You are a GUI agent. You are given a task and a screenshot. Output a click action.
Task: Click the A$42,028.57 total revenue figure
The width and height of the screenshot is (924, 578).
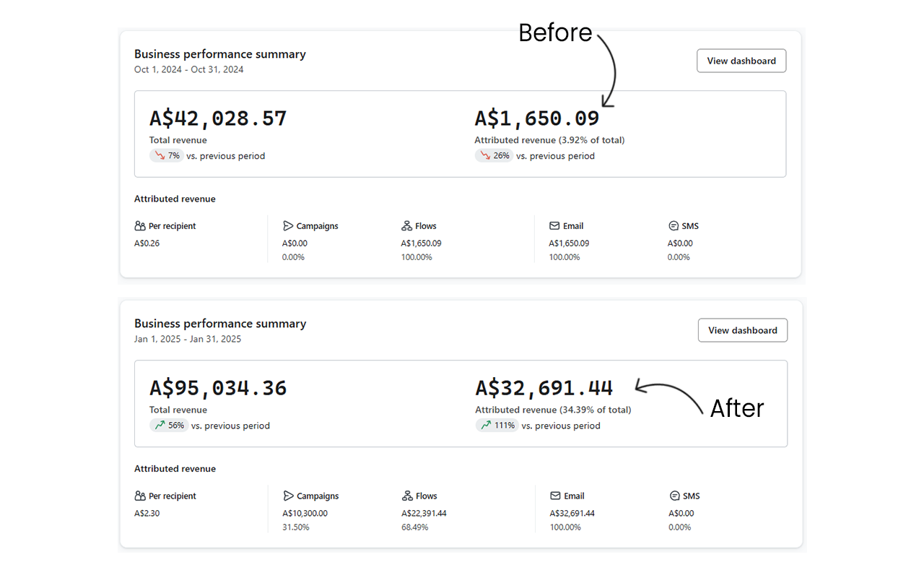point(218,118)
